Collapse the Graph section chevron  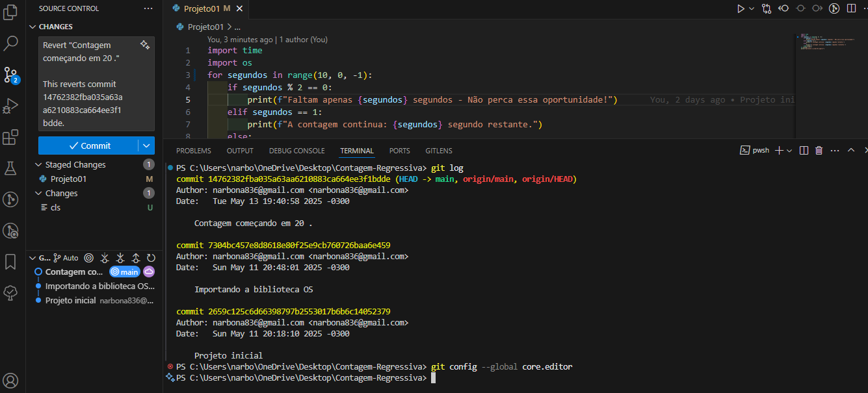pyautogui.click(x=33, y=258)
